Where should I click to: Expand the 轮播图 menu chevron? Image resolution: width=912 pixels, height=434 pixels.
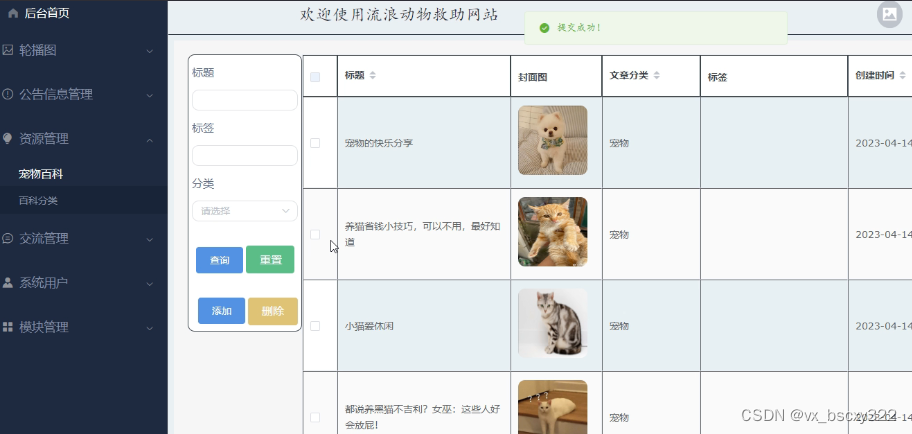coord(149,51)
